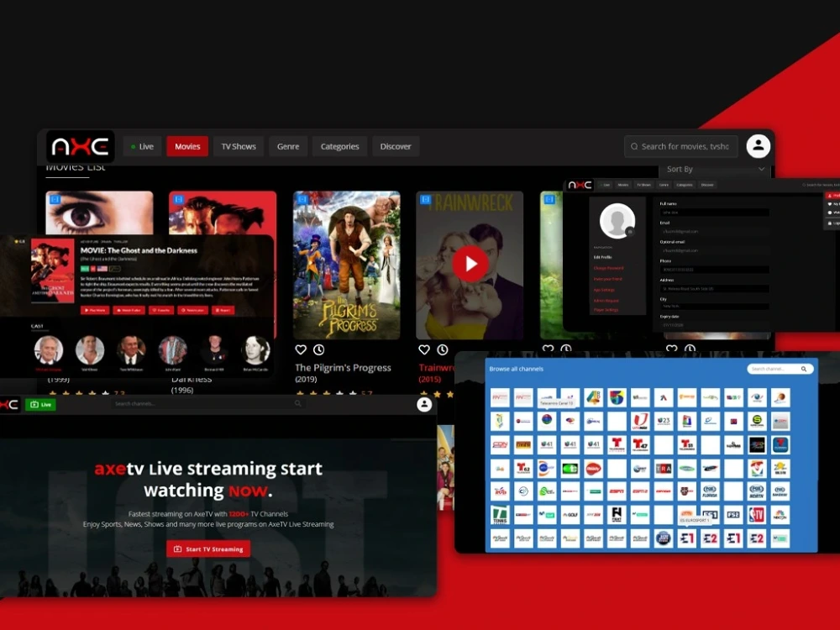Viewport: 840px width, 630px height.
Task: Open The Ghost and the Darkness detail poster
Action: (52, 270)
